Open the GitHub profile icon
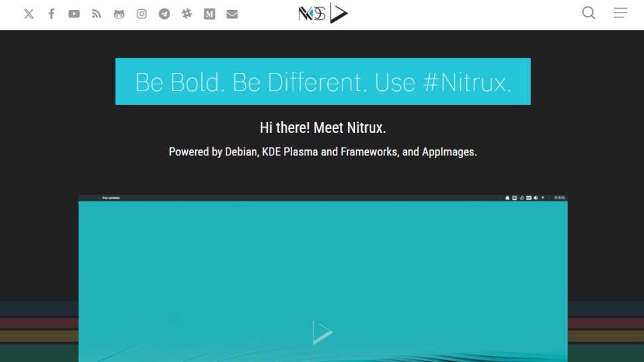The width and height of the screenshot is (644, 362). click(x=119, y=14)
